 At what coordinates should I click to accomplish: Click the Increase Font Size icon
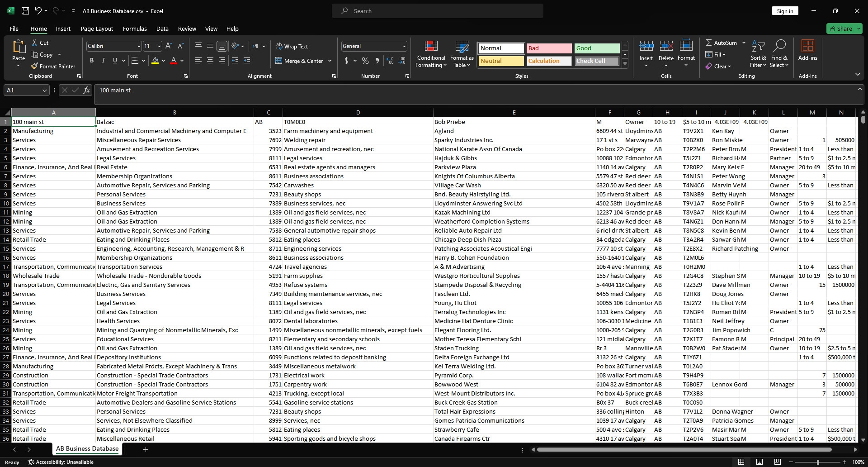169,46
